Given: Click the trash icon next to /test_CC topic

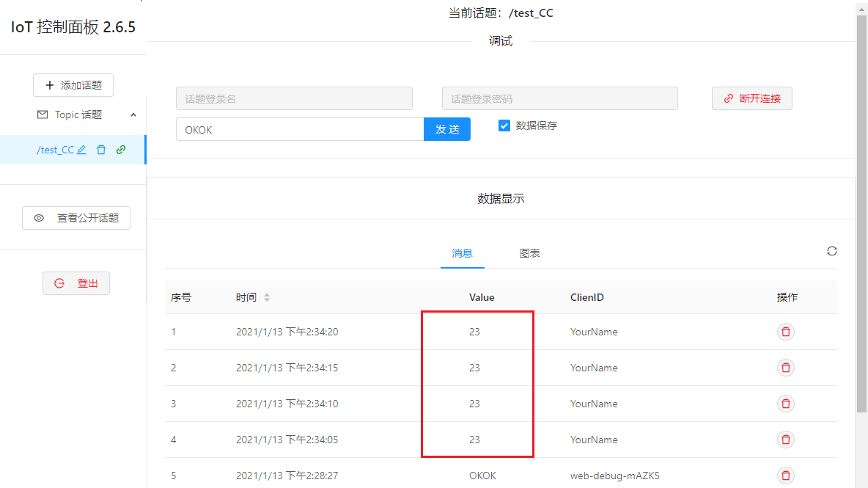Looking at the screenshot, I should (x=100, y=150).
